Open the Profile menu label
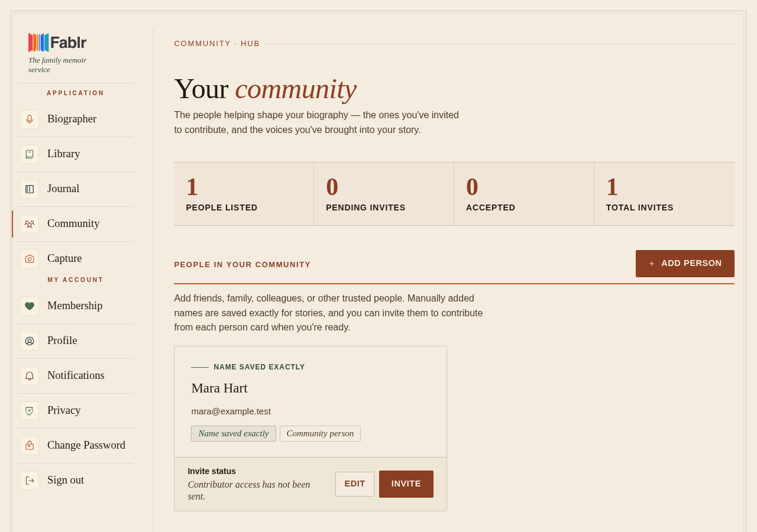The height and width of the screenshot is (532, 757). click(62, 340)
